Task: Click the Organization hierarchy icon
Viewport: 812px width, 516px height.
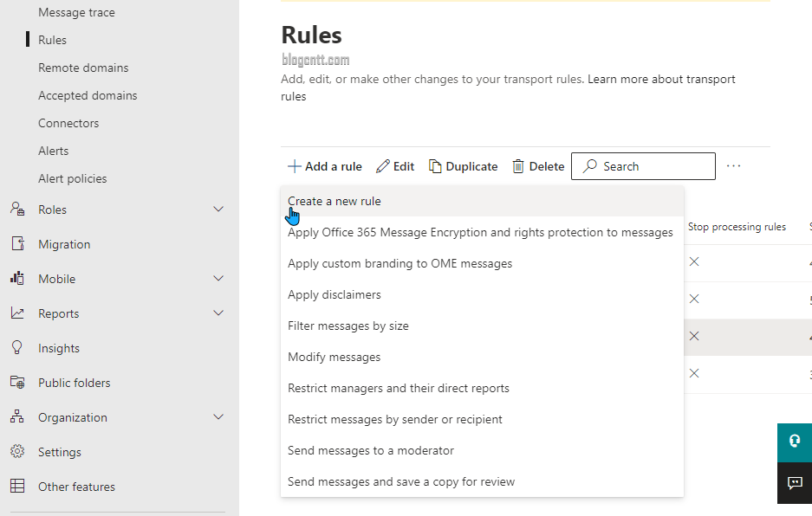Action: click(17, 416)
